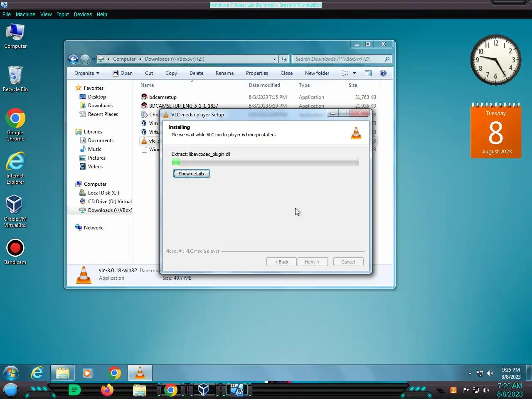Open the VirtualBox Input menu
This screenshot has width=532, height=399.
63,14
